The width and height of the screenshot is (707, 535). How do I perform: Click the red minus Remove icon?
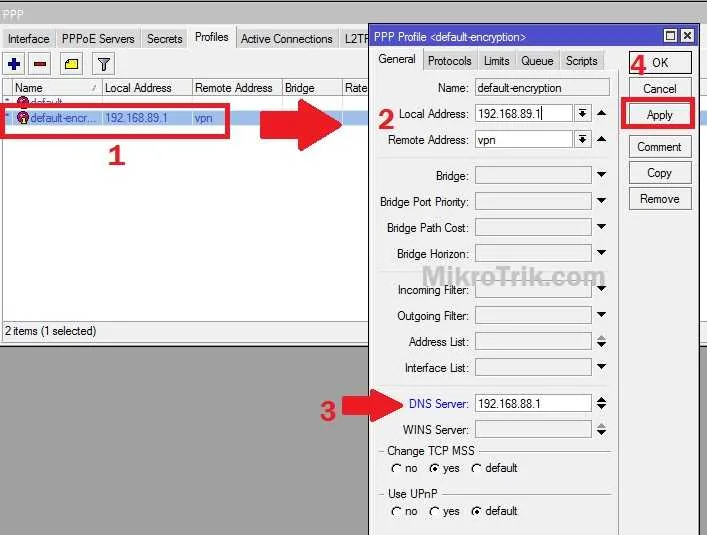click(x=40, y=64)
